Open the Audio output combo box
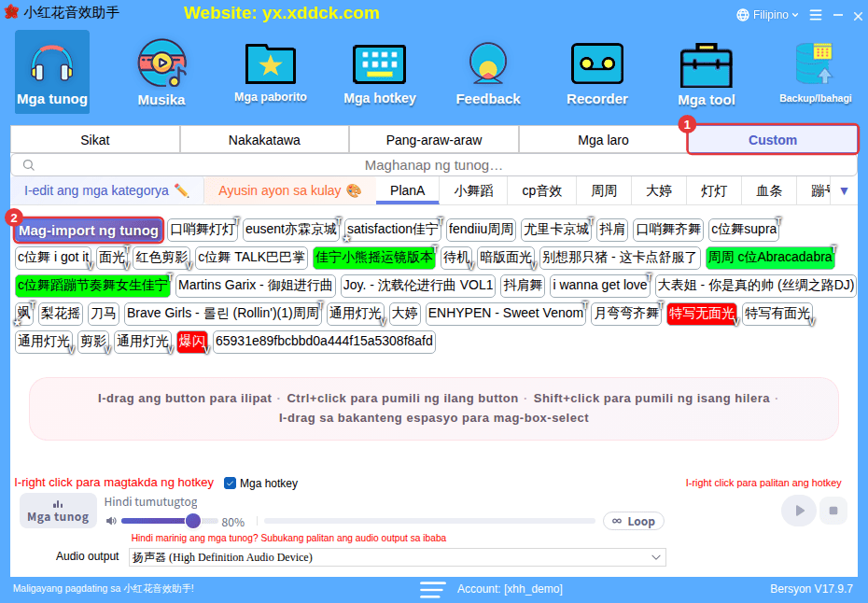This screenshot has height=603, width=868. pos(397,557)
